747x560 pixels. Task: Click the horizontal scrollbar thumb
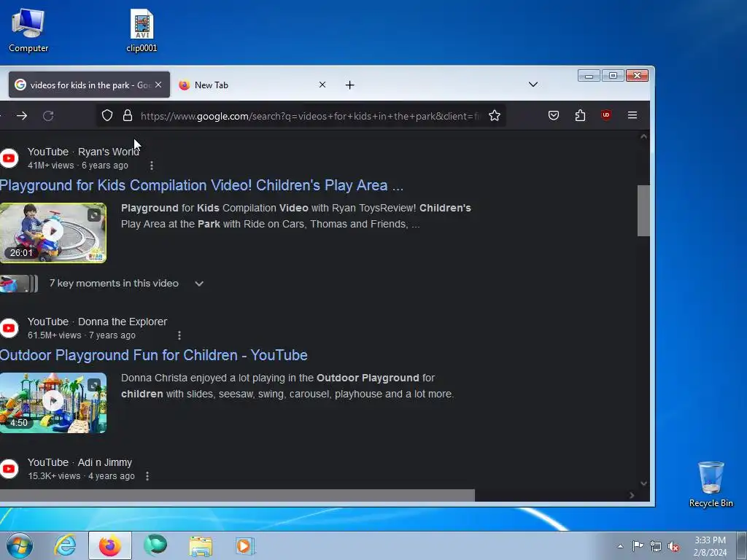237,495
